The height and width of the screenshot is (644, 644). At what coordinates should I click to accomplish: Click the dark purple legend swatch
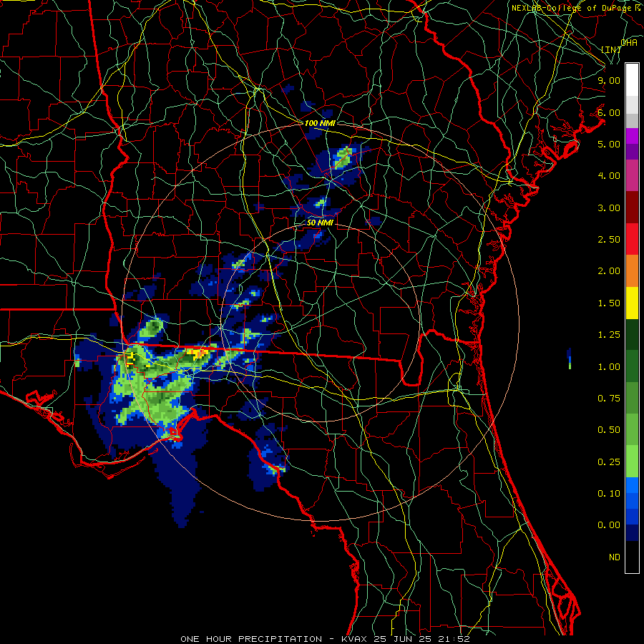click(x=632, y=152)
